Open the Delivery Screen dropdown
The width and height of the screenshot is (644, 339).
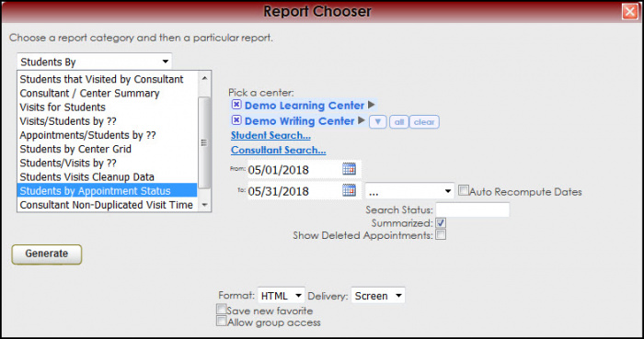(378, 296)
